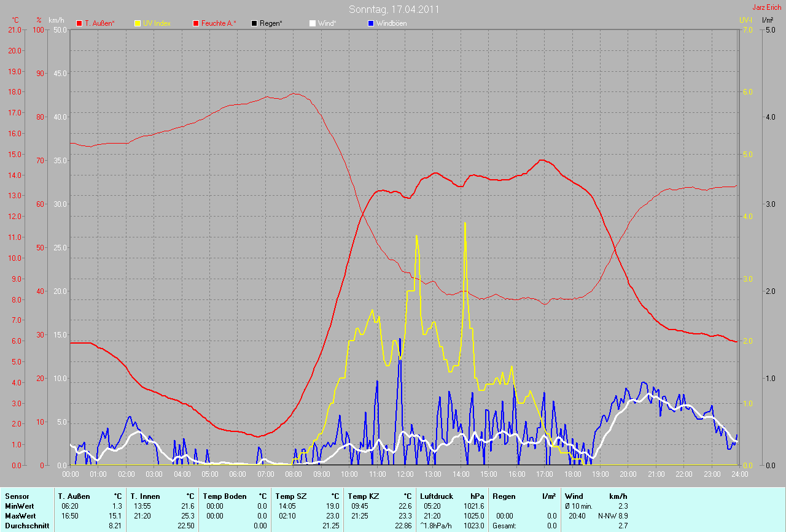Click the 'Luftdruck' column header

coord(437,496)
